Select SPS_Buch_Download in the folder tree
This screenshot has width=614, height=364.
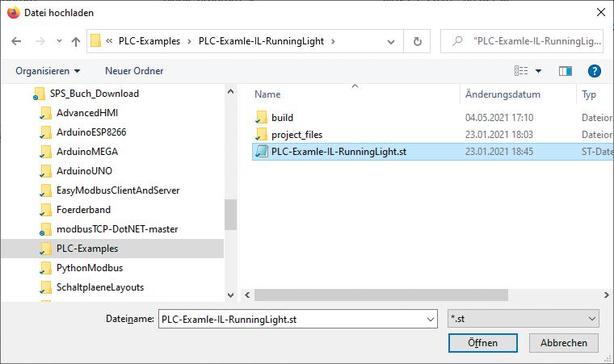coord(94,94)
